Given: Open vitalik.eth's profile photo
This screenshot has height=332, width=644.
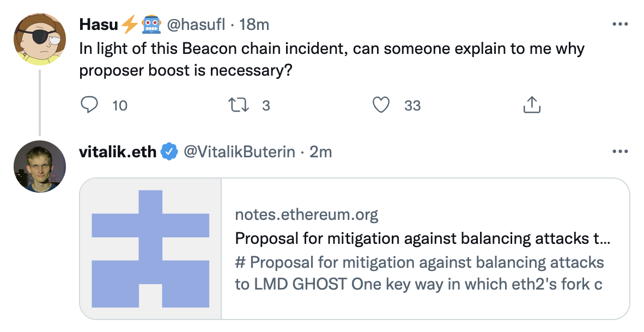Looking at the screenshot, I should click(x=40, y=166).
